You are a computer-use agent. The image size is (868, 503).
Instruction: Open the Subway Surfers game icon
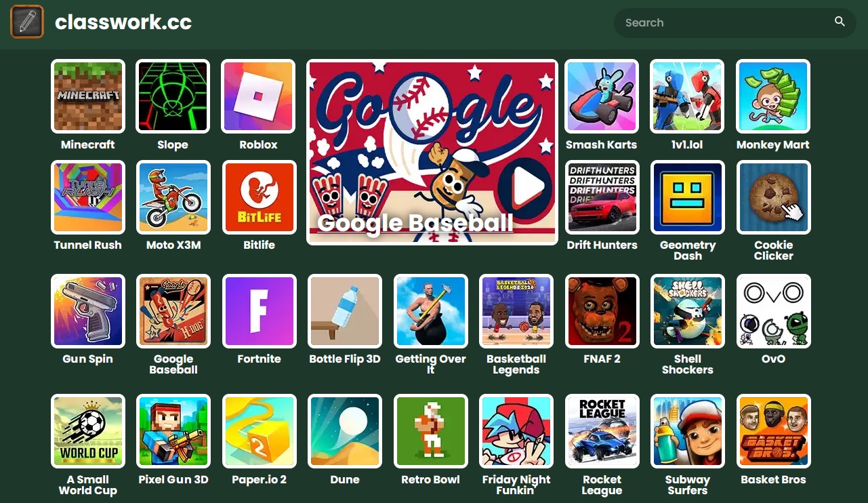tap(687, 431)
